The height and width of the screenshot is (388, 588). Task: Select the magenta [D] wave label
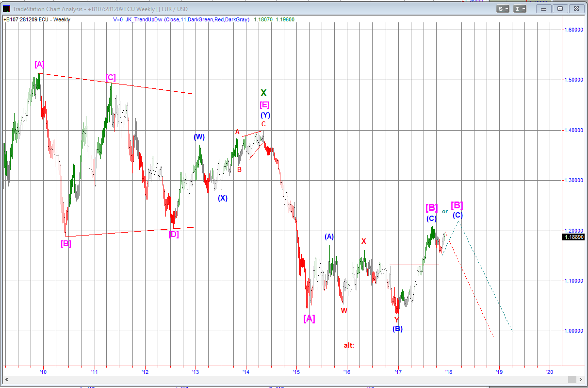(x=173, y=235)
